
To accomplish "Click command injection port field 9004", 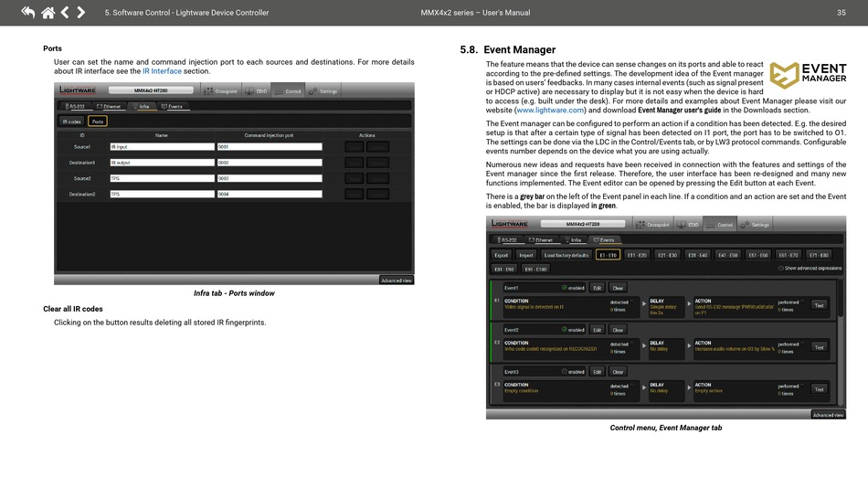I will [x=269, y=195].
